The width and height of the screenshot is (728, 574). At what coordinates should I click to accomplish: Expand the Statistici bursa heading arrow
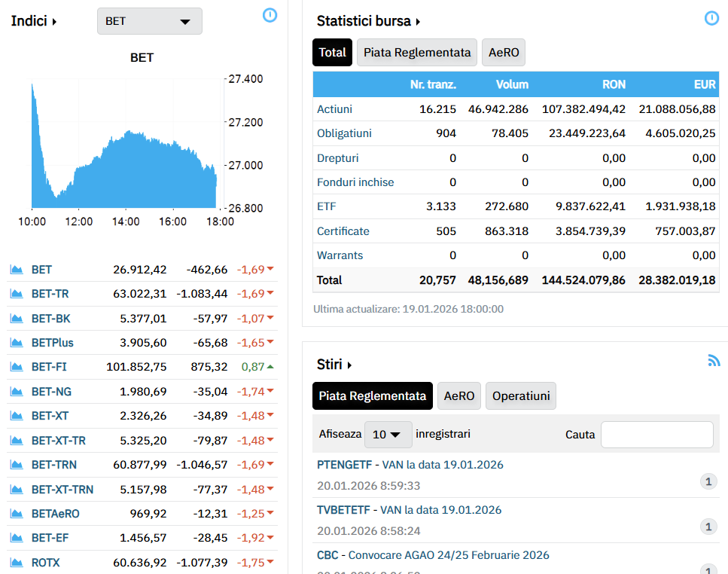tap(418, 22)
